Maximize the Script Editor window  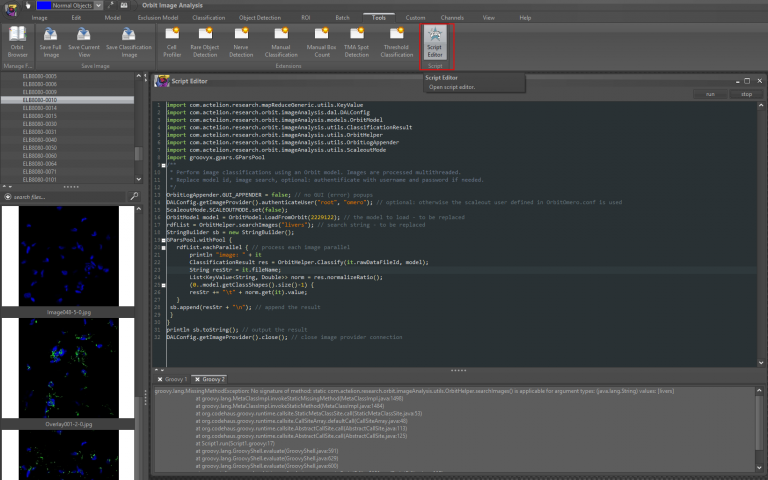click(747, 81)
